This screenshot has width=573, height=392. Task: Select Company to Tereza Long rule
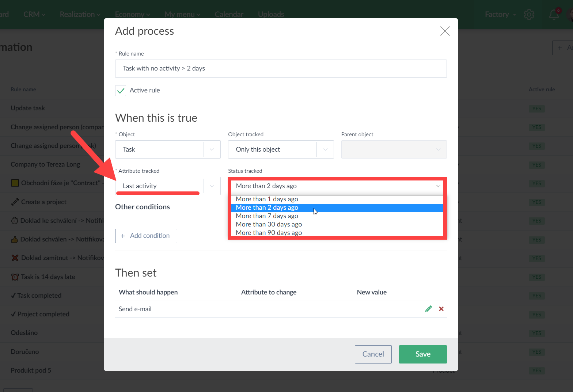[x=45, y=164]
